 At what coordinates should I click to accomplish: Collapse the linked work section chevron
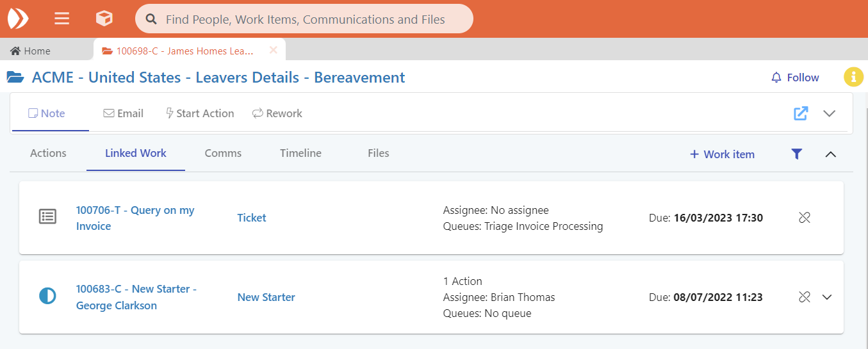(831, 154)
